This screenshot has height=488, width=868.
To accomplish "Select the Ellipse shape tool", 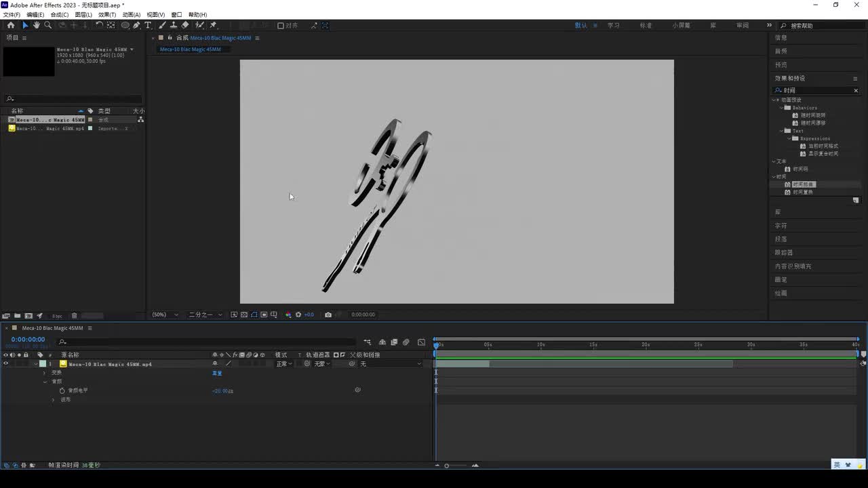I will [x=125, y=25].
